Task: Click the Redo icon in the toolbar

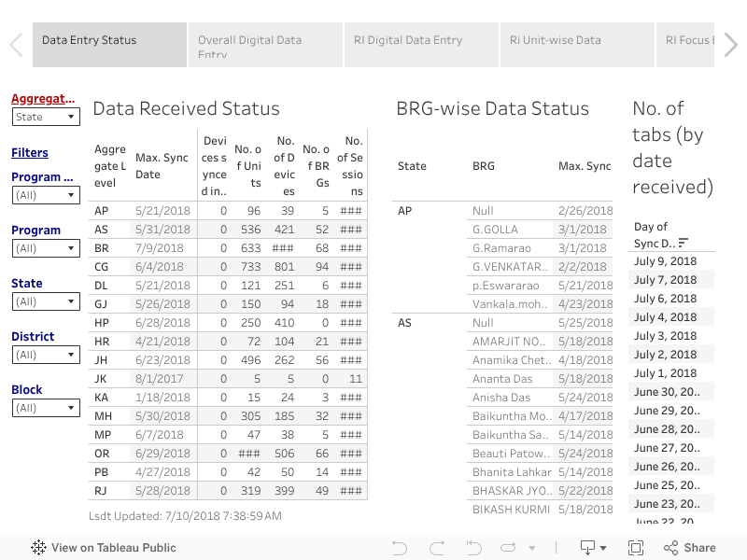Action: [436, 548]
